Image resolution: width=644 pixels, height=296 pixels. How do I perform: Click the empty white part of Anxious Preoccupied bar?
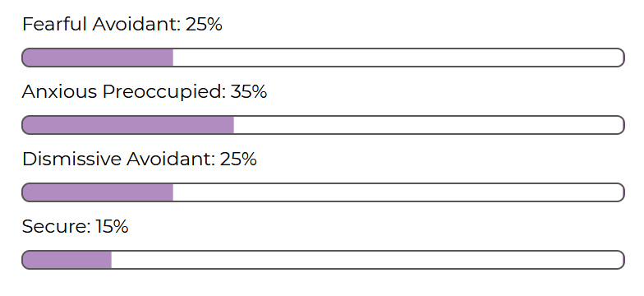point(429,125)
